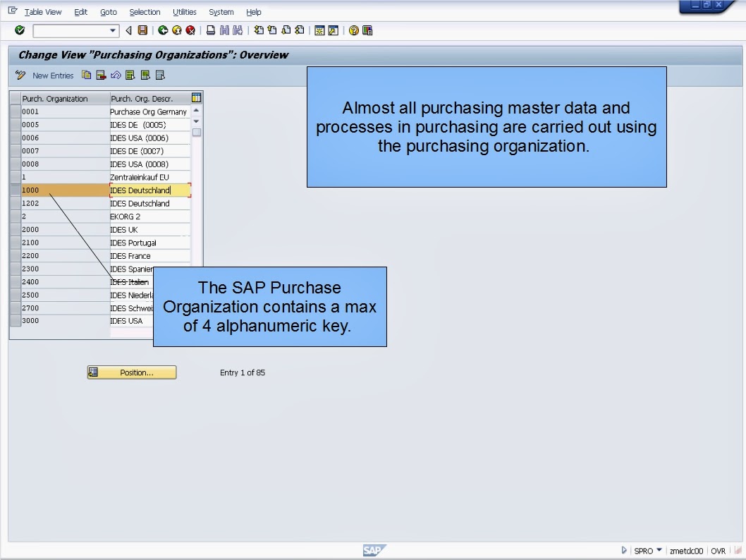Click the Customize Local Layout icon
The height and width of the screenshot is (560, 746).
pyautogui.click(x=367, y=30)
